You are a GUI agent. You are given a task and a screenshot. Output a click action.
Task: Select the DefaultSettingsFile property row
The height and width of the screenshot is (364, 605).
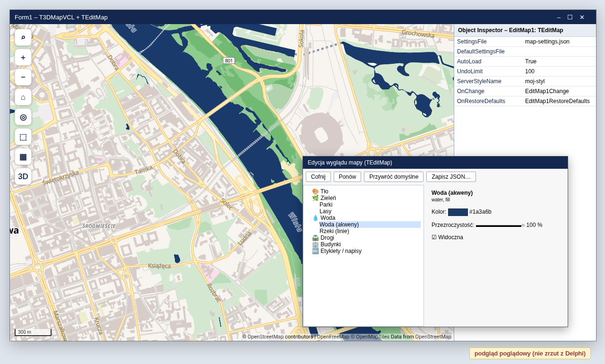pos(525,52)
